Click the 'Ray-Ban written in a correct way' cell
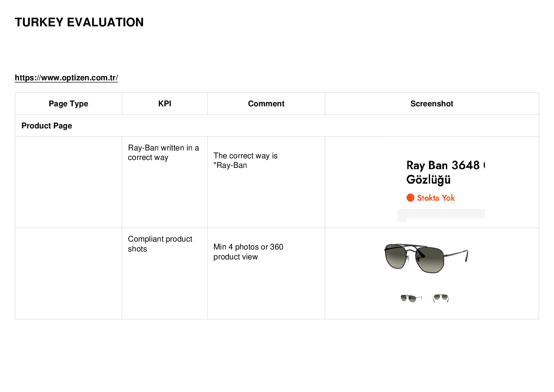The image size is (554, 392). pyautogui.click(x=164, y=182)
